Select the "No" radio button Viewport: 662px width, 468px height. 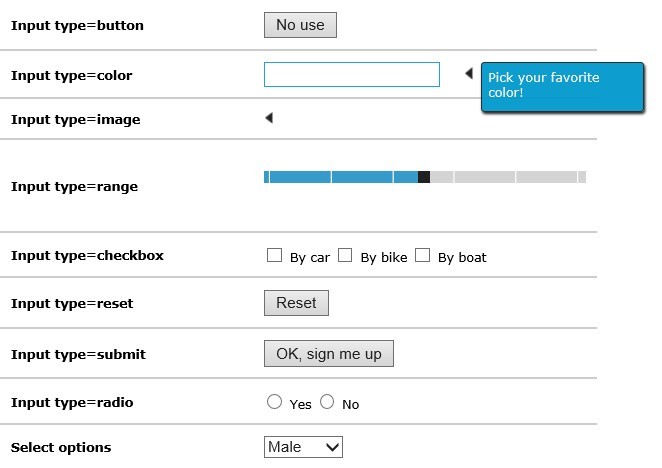(x=327, y=402)
